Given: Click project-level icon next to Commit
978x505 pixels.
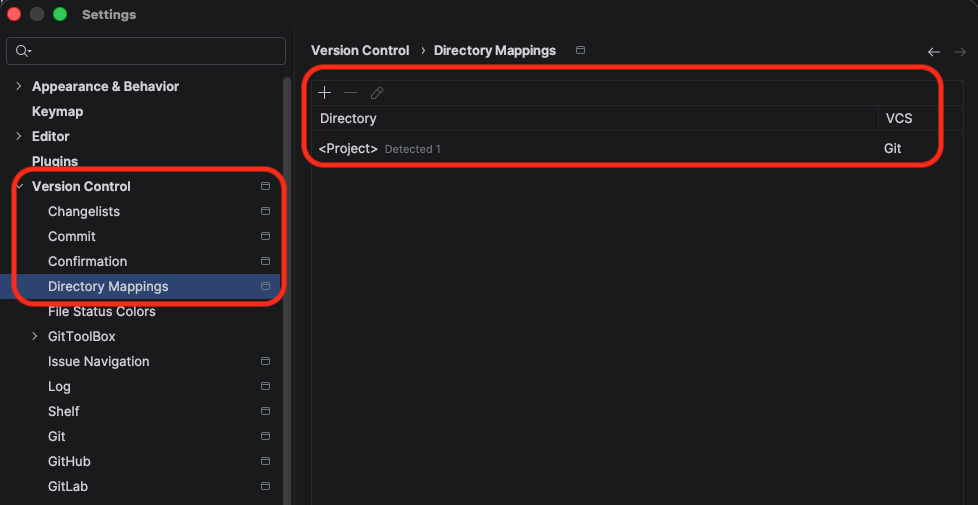Looking at the screenshot, I should click(x=265, y=236).
